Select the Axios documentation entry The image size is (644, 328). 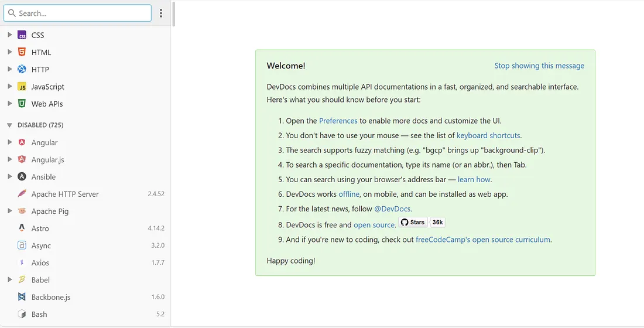pyautogui.click(x=85, y=262)
